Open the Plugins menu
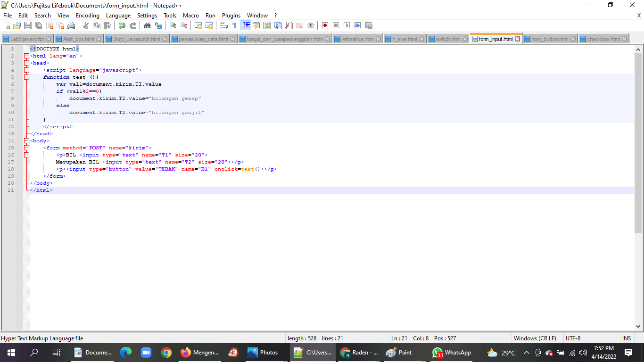This screenshot has height=362, width=644. point(231,16)
